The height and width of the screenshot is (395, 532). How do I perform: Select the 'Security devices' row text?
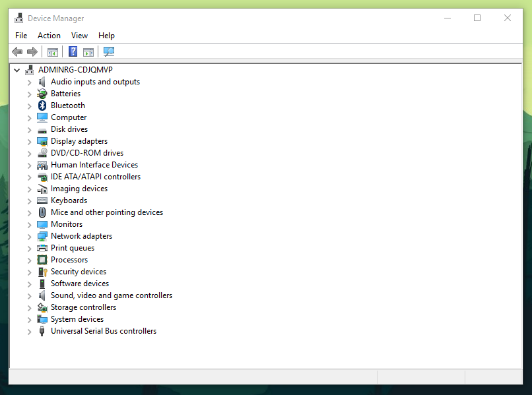(79, 272)
